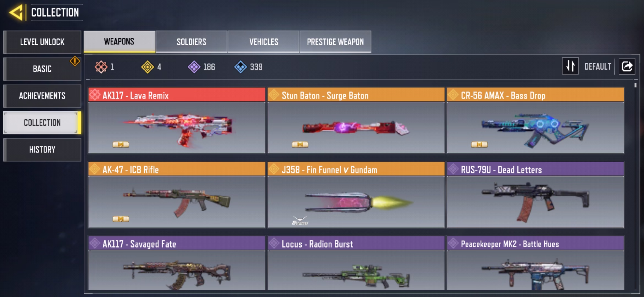Open the History section

[42, 150]
